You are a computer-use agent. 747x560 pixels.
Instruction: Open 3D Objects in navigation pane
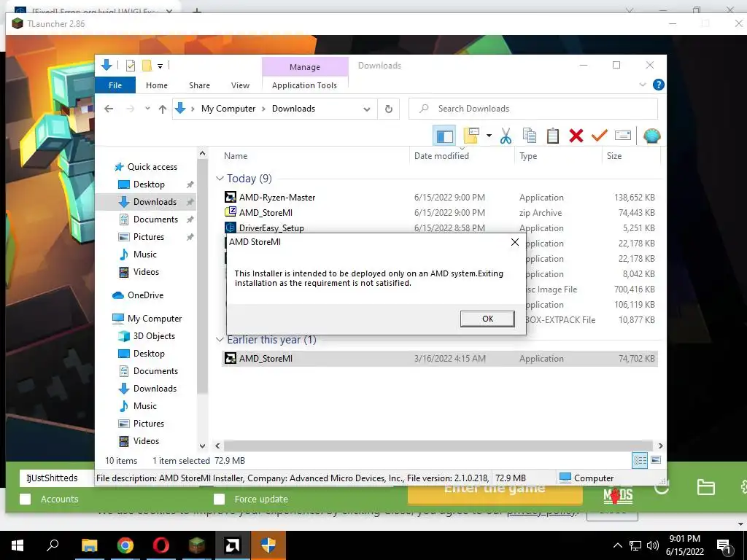pyautogui.click(x=154, y=336)
